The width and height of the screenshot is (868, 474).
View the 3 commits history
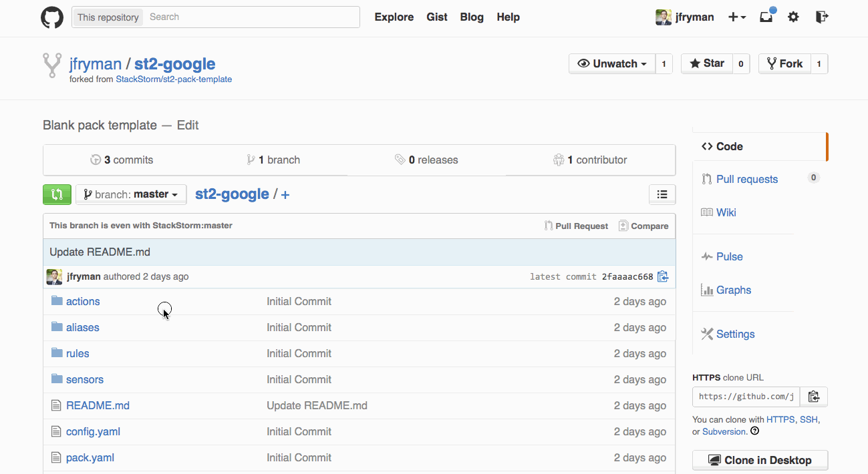[122, 160]
